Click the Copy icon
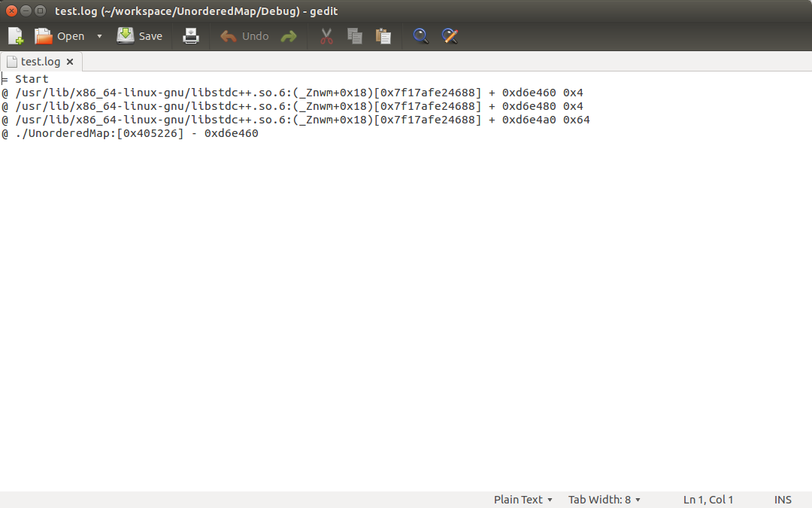The width and height of the screenshot is (812, 508). pyautogui.click(x=355, y=36)
